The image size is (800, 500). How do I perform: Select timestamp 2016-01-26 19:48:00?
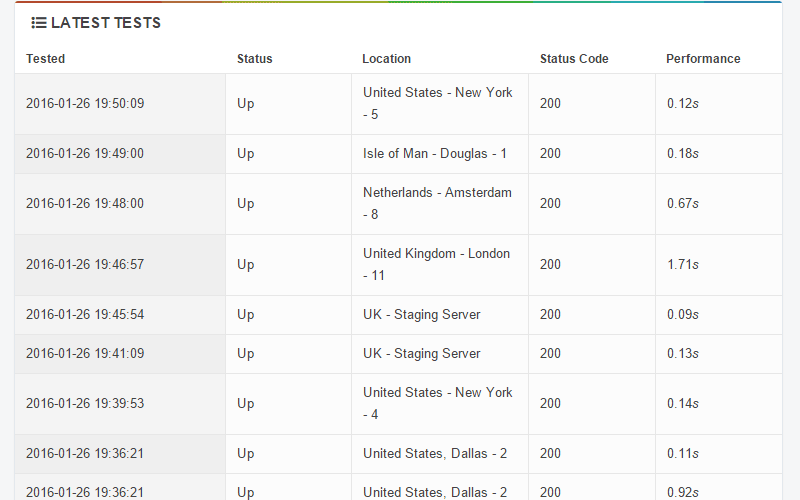[x=85, y=204]
